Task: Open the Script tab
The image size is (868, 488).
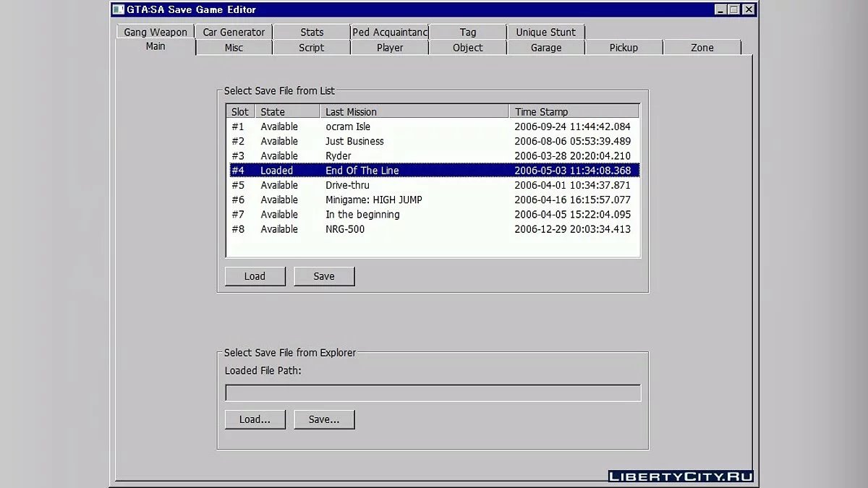Action: 312,48
